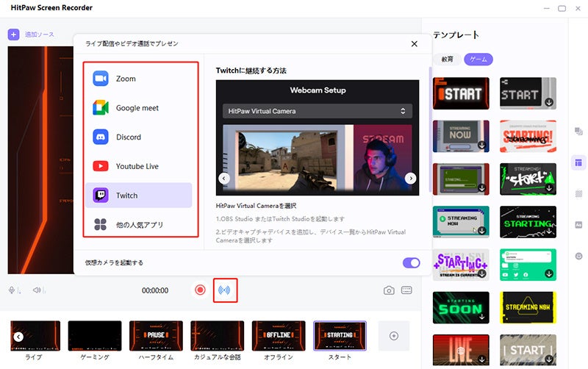The width and height of the screenshot is (588, 369).
Task: Select the ゲーミング scene thumbnail
Action: (x=95, y=336)
